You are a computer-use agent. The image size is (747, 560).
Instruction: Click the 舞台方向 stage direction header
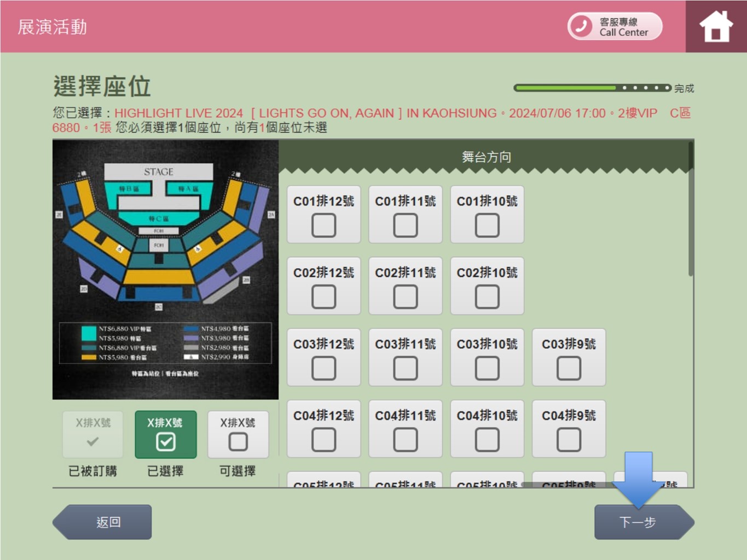coord(487,157)
